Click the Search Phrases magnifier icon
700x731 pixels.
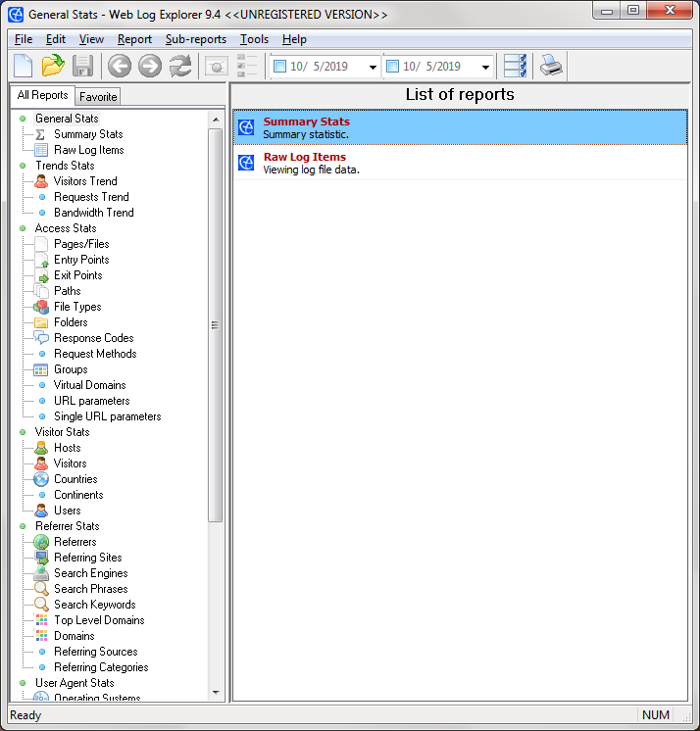point(41,589)
